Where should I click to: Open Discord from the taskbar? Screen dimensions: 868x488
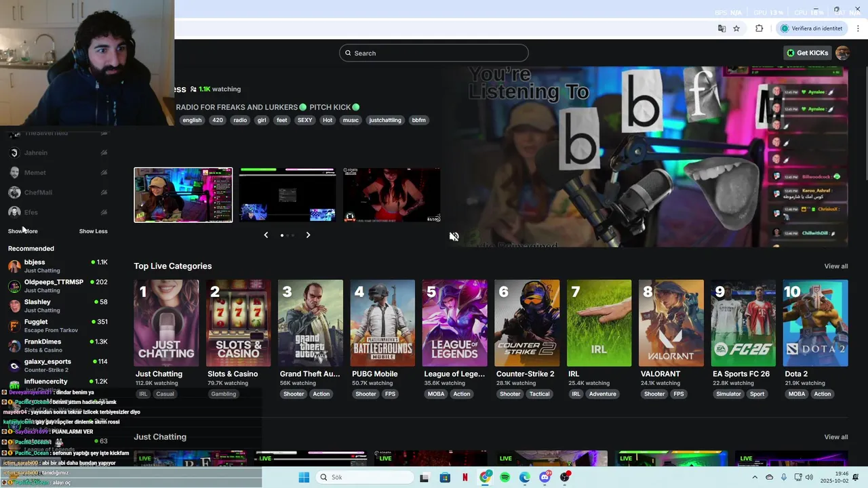click(x=545, y=477)
